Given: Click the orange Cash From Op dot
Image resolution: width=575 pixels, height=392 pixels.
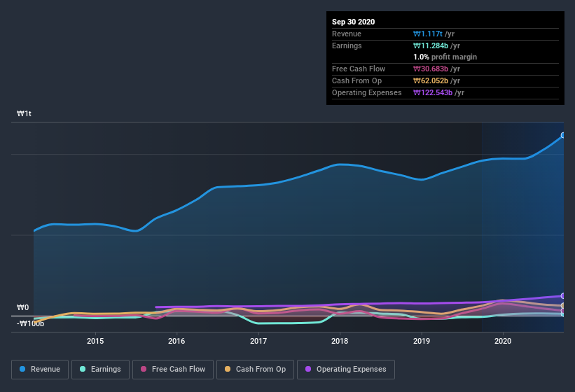Looking at the screenshot, I should pyautogui.click(x=228, y=369).
